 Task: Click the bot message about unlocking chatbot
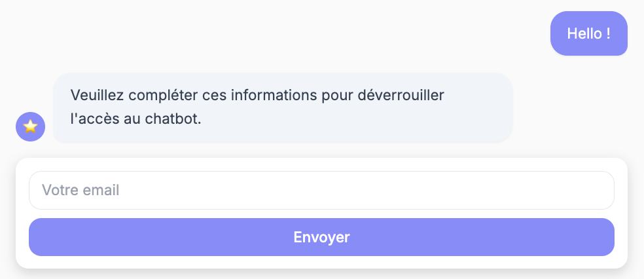click(x=283, y=107)
